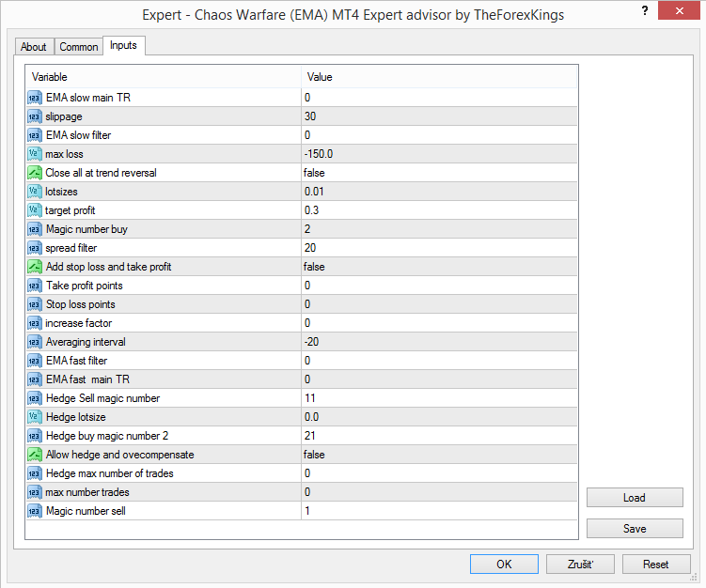Click the integer icon beside Take profit points

point(35,286)
